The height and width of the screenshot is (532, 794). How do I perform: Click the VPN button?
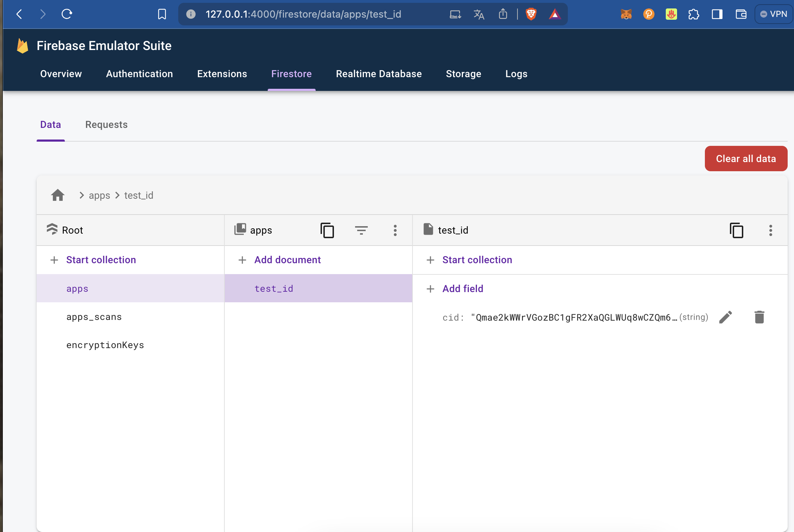[774, 14]
